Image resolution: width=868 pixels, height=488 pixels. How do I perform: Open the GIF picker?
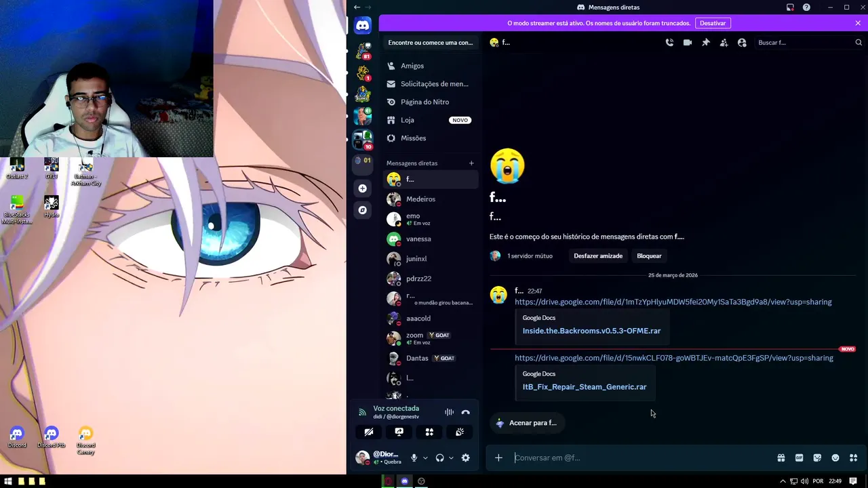[799, 458]
